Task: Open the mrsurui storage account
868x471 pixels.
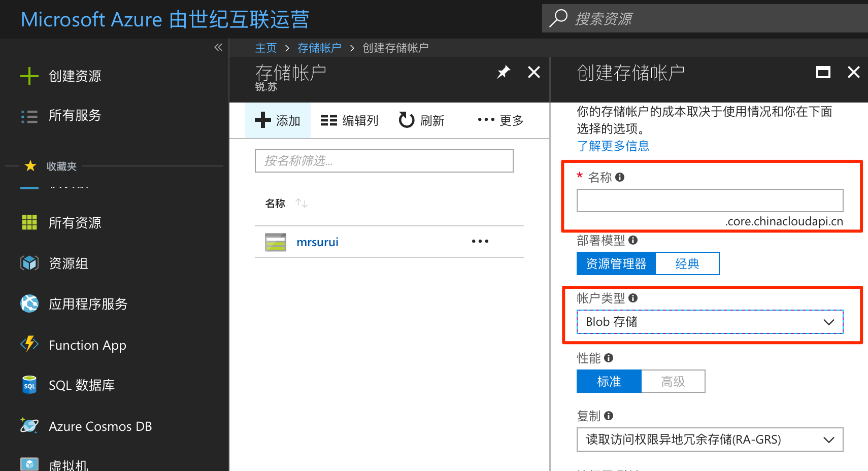Action: coord(317,242)
